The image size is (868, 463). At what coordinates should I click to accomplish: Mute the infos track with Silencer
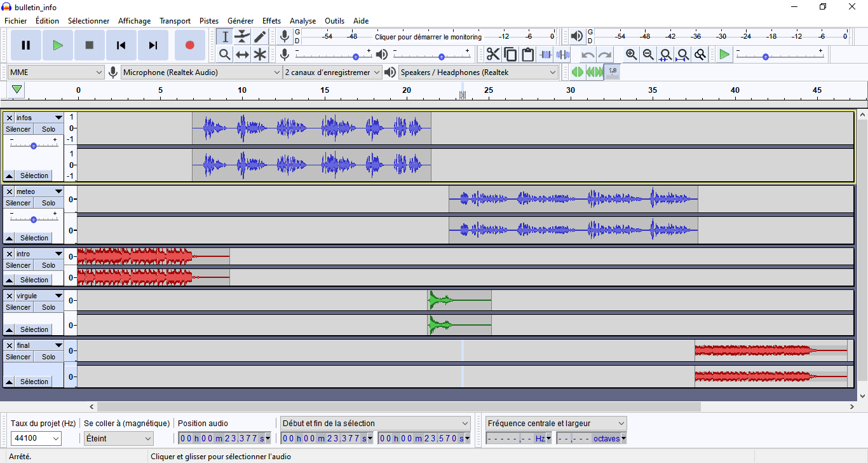(18, 129)
